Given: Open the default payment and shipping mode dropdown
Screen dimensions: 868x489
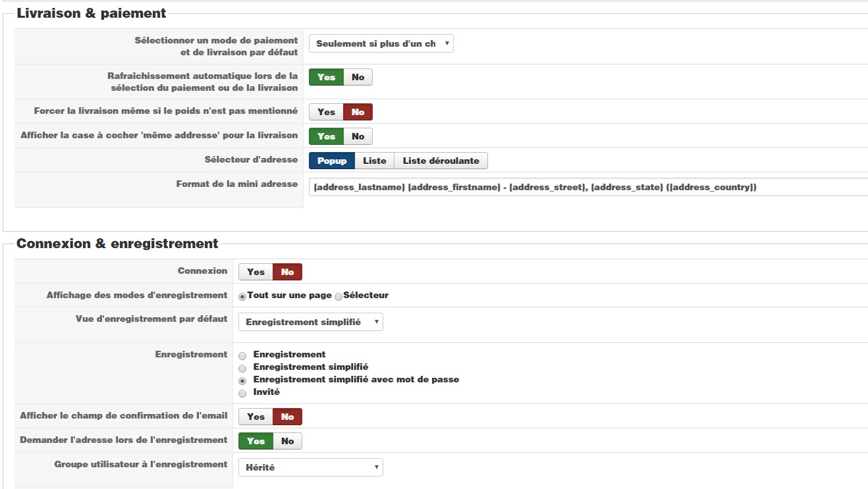Looking at the screenshot, I should (x=381, y=44).
